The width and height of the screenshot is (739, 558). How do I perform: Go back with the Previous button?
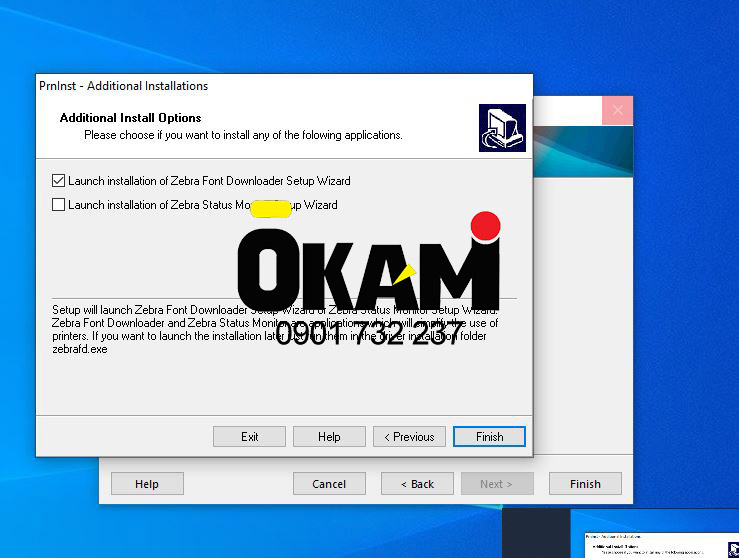[409, 436]
